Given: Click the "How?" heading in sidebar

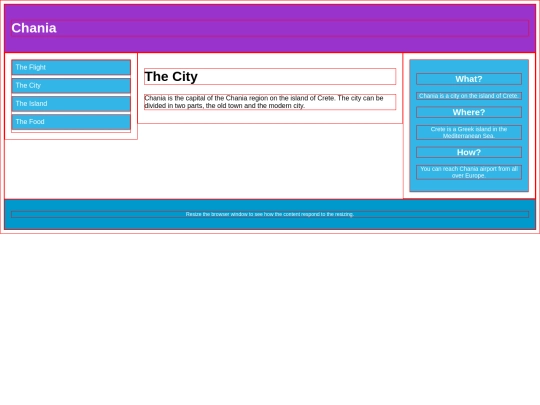Looking at the screenshot, I should (469, 152).
